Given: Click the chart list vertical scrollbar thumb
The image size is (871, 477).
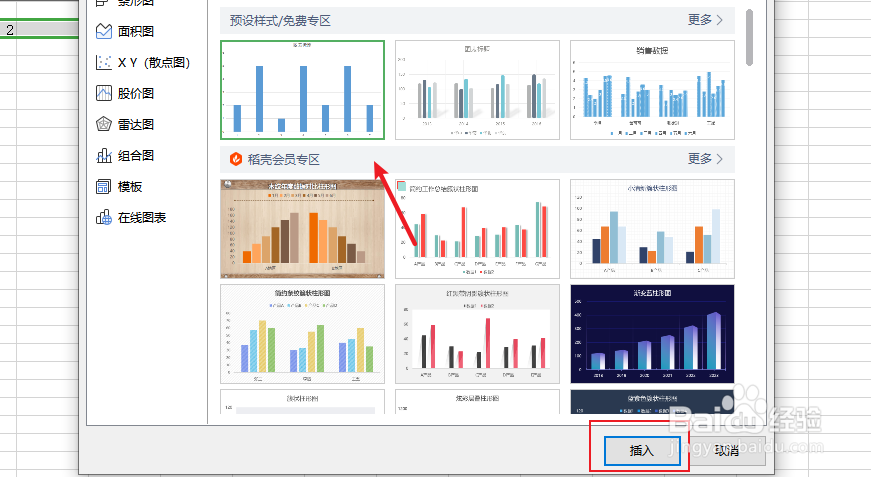Looking at the screenshot, I should pyautogui.click(x=749, y=37).
